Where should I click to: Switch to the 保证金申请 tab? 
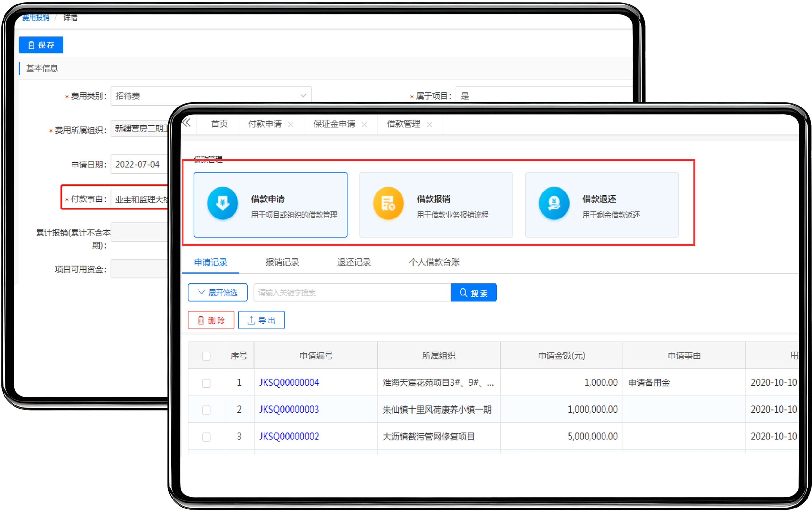coord(334,124)
